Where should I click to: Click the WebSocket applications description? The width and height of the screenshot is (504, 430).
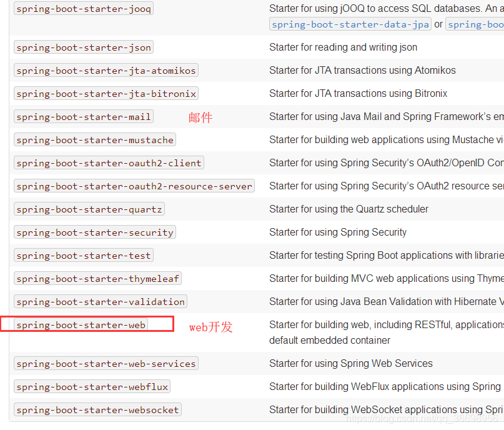click(386, 410)
